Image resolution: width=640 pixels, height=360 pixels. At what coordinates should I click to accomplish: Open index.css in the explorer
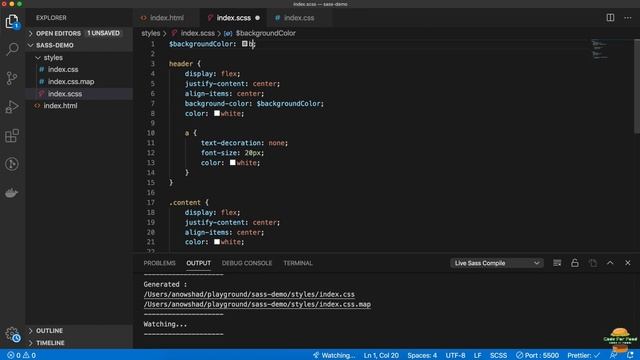(79, 69)
